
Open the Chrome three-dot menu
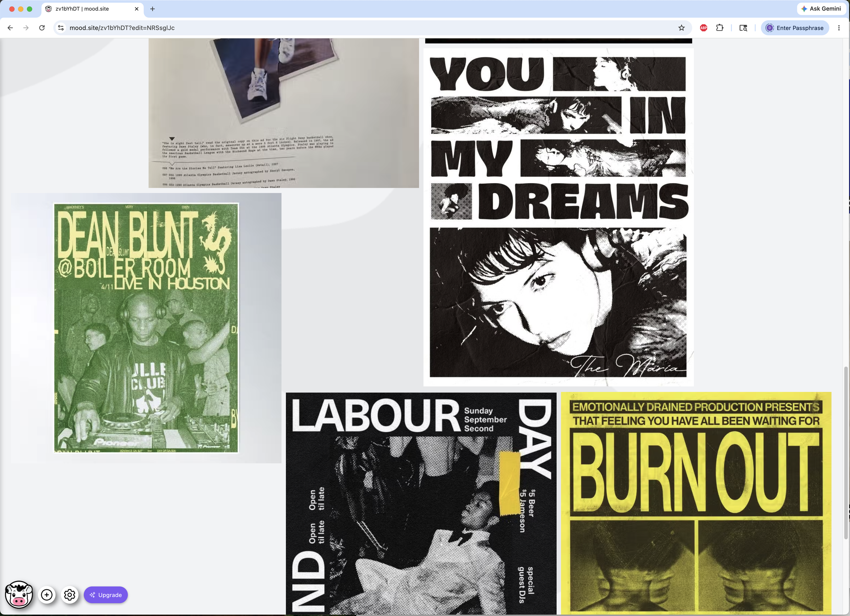click(839, 28)
